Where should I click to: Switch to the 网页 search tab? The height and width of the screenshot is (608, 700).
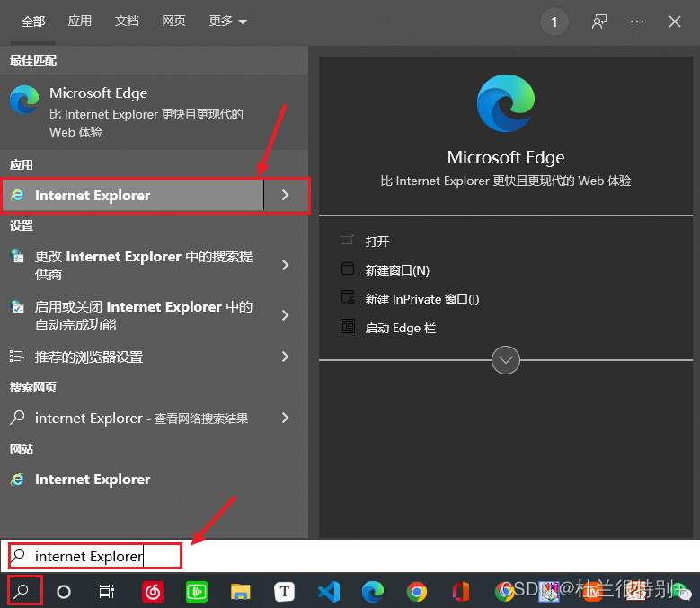tap(173, 21)
